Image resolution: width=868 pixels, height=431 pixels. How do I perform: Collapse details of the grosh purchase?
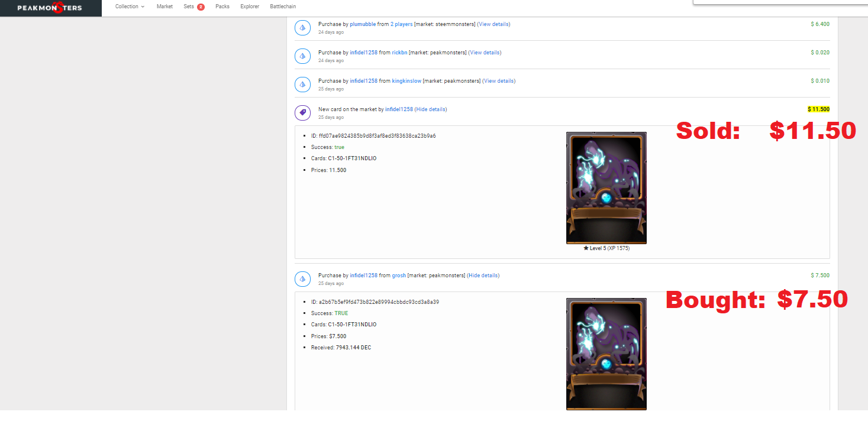(483, 276)
